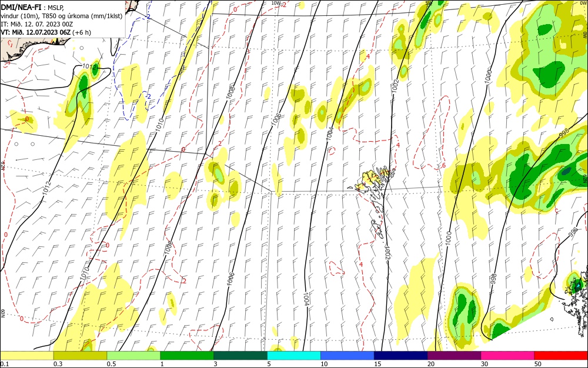Click the yellow 0.1–0.3 legend swatch
Image resolution: width=588 pixels, height=368 pixels.
pos(26,356)
